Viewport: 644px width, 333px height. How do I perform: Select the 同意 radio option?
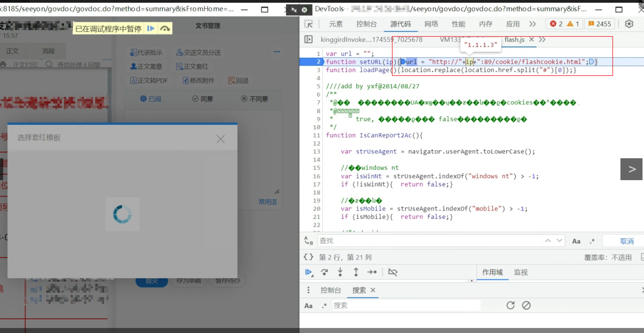pos(203,99)
